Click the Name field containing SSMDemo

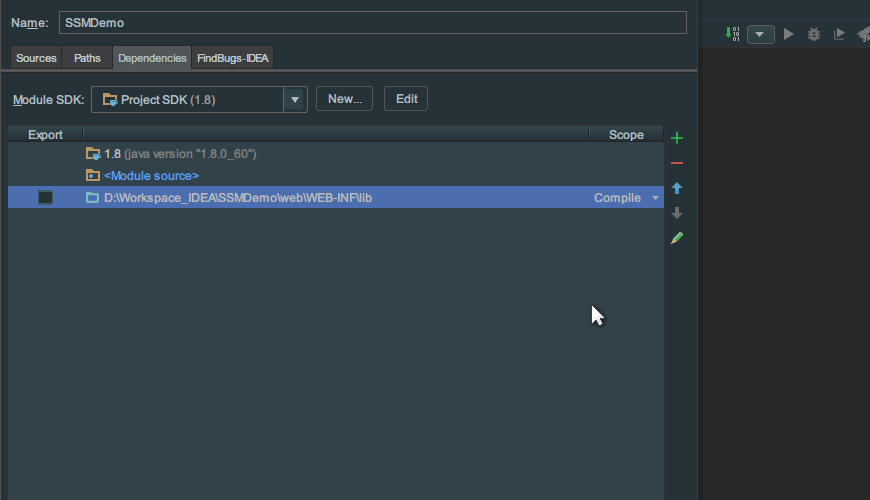click(373, 23)
